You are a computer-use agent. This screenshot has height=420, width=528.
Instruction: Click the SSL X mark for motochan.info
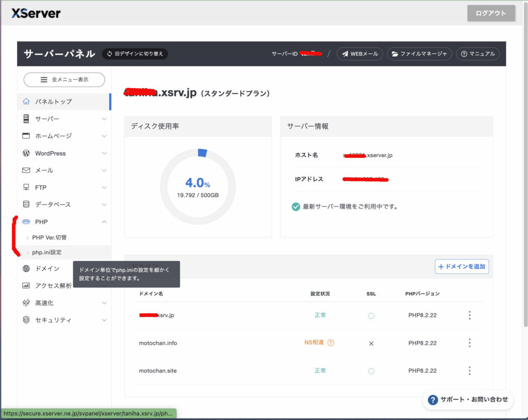(x=371, y=344)
